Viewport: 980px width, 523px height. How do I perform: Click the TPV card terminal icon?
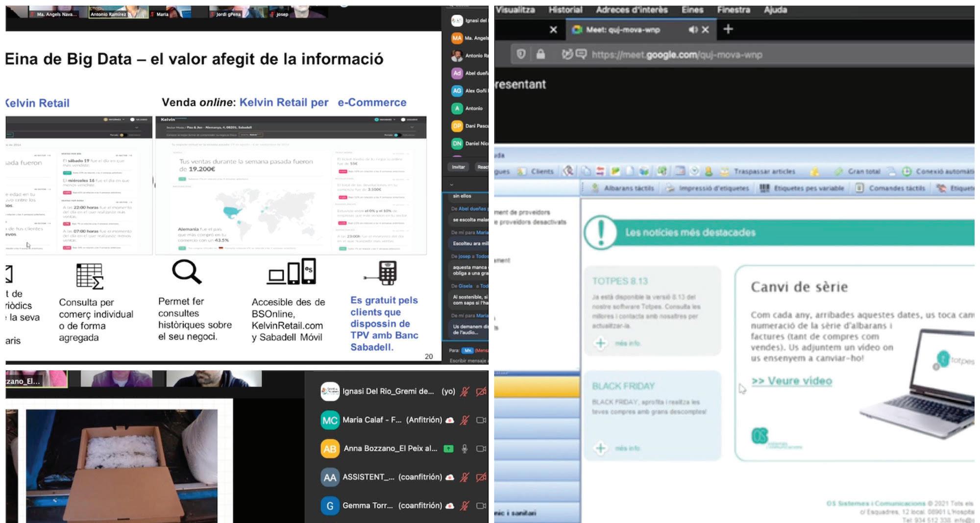381,273
